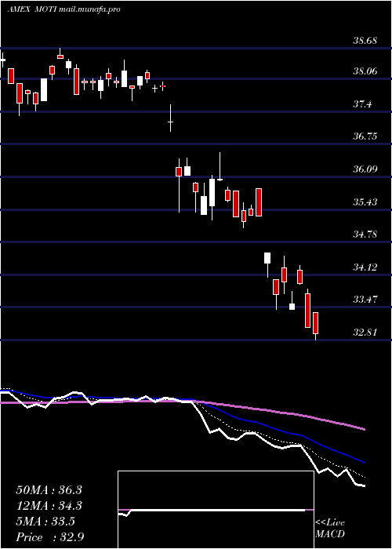Click the white candlestick just below 34.78 line

(x=267, y=265)
